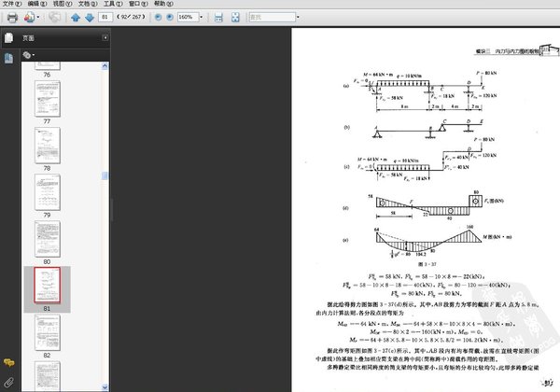
Task: Click the create PDF colorful icon
Action: point(29,17)
